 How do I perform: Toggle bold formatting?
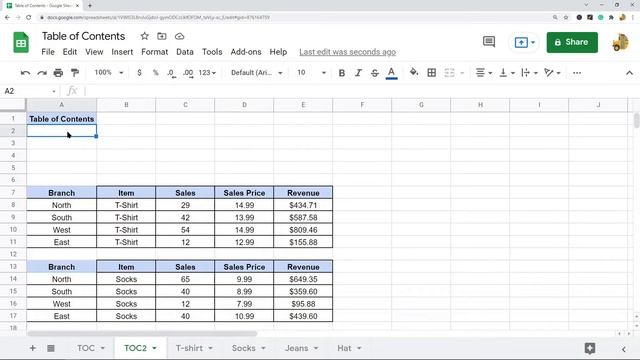pyautogui.click(x=342, y=73)
